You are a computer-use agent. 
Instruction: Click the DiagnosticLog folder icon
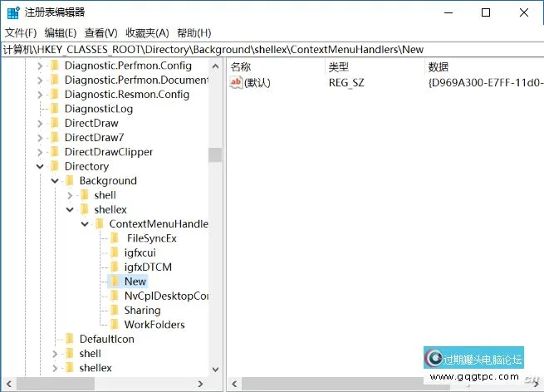(55, 109)
